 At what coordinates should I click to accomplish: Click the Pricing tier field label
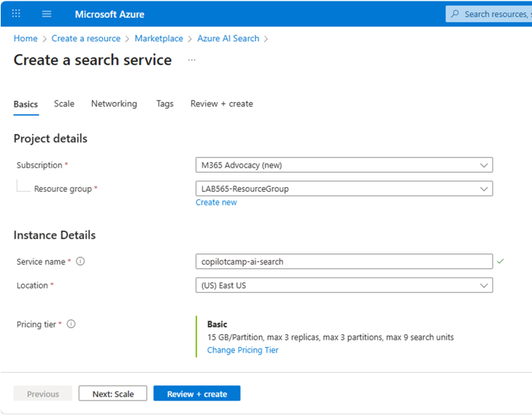click(x=36, y=324)
